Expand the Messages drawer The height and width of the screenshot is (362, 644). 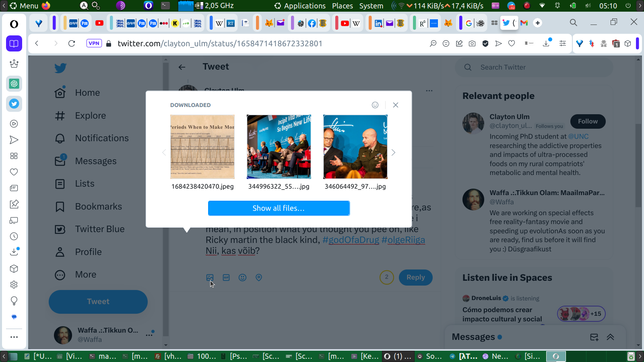[x=610, y=337]
